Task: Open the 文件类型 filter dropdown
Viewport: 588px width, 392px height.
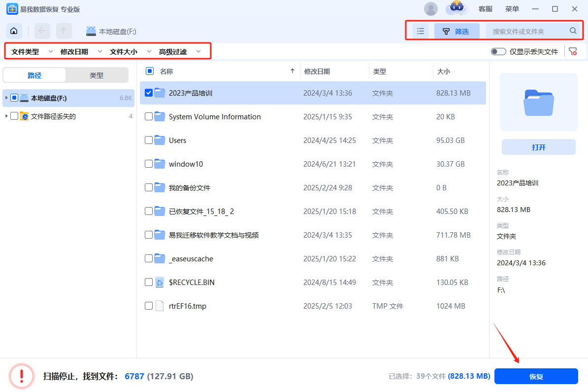Action: pyautogui.click(x=32, y=52)
